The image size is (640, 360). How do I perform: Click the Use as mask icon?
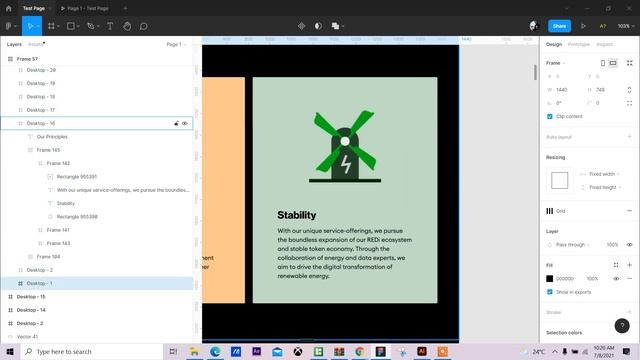[x=318, y=26]
